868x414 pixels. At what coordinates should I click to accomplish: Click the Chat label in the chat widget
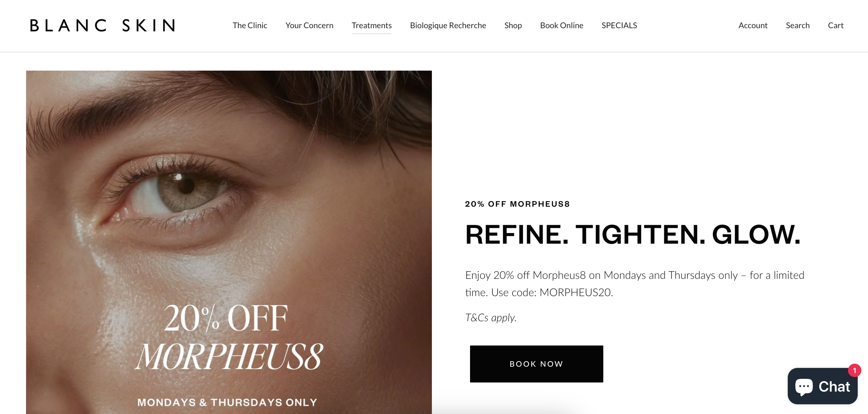pyautogui.click(x=834, y=387)
